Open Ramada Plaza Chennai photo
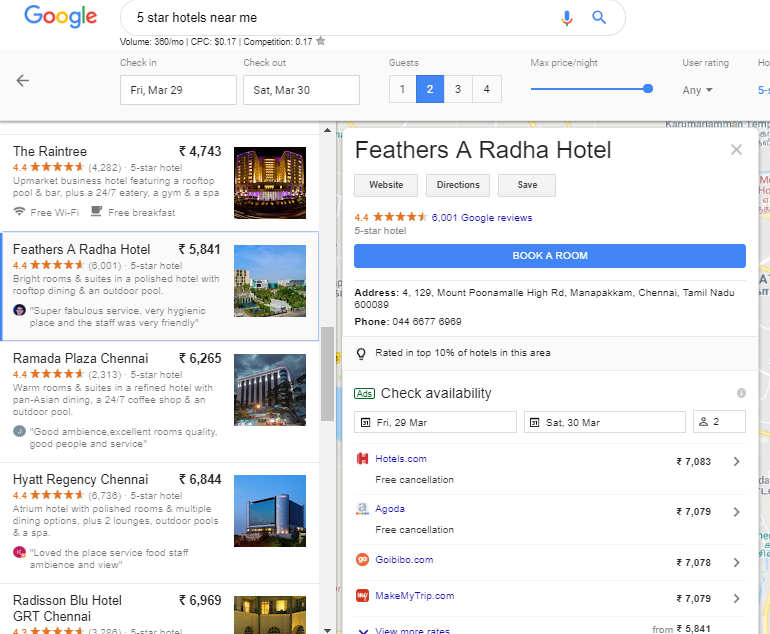770x634 pixels. pos(270,390)
